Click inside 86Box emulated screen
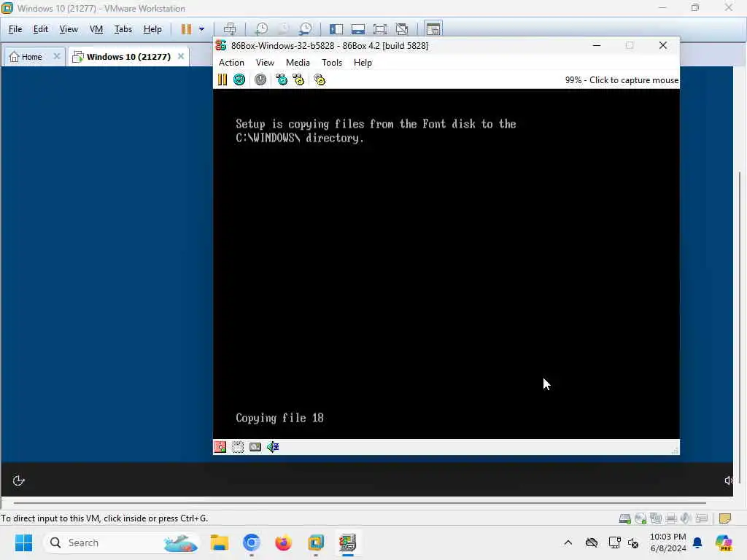This screenshot has height=560, width=747. point(446,264)
